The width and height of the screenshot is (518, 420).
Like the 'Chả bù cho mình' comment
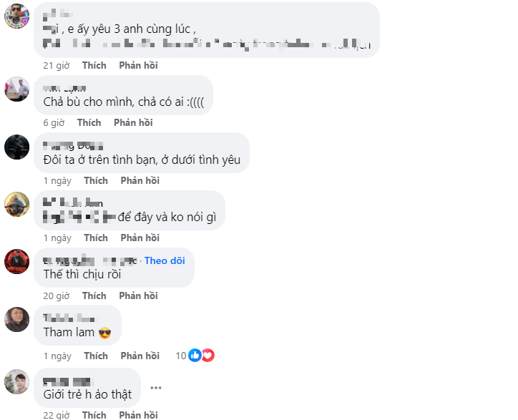pyautogui.click(x=89, y=122)
